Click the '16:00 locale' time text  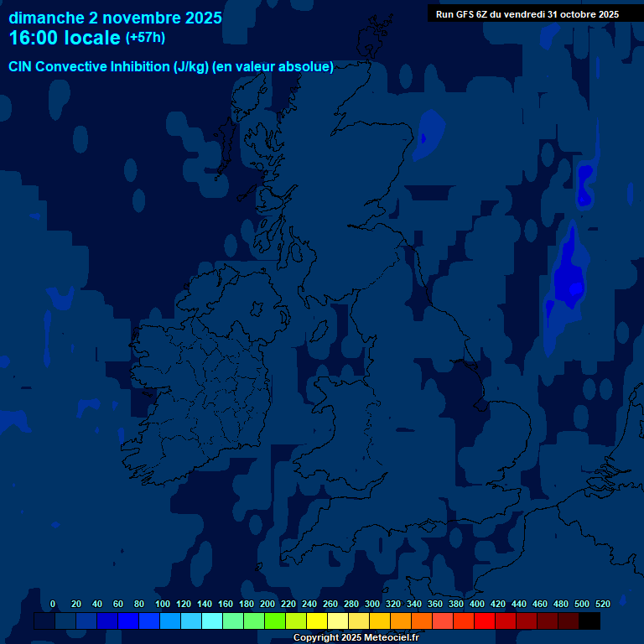(64, 38)
